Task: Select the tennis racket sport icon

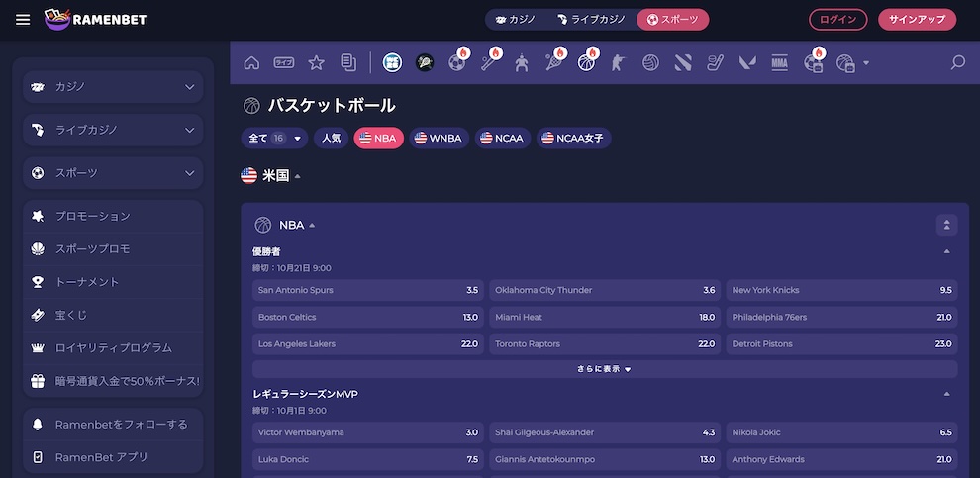Action: coord(553,62)
